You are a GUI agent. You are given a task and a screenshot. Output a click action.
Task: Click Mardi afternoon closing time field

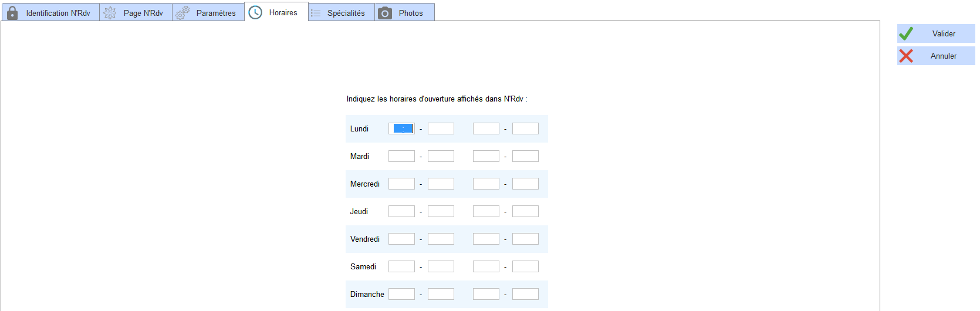(x=525, y=156)
